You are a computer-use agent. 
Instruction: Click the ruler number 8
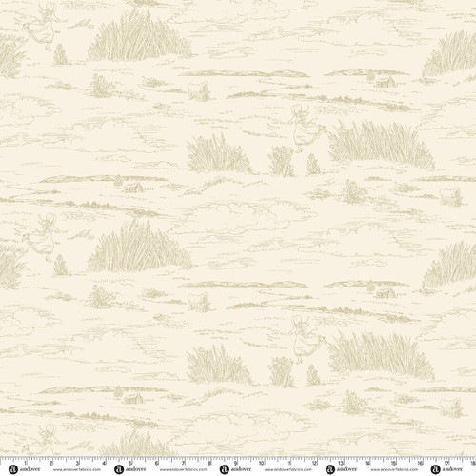tap(209, 463)
